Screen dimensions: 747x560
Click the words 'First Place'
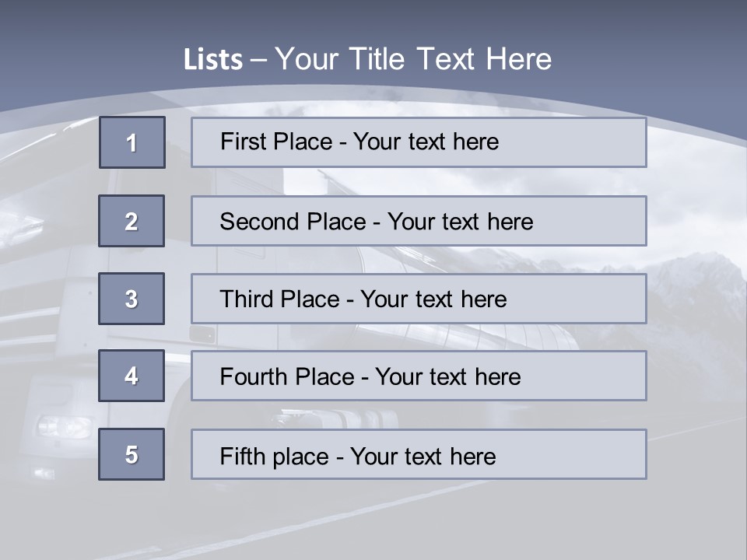click(x=276, y=142)
